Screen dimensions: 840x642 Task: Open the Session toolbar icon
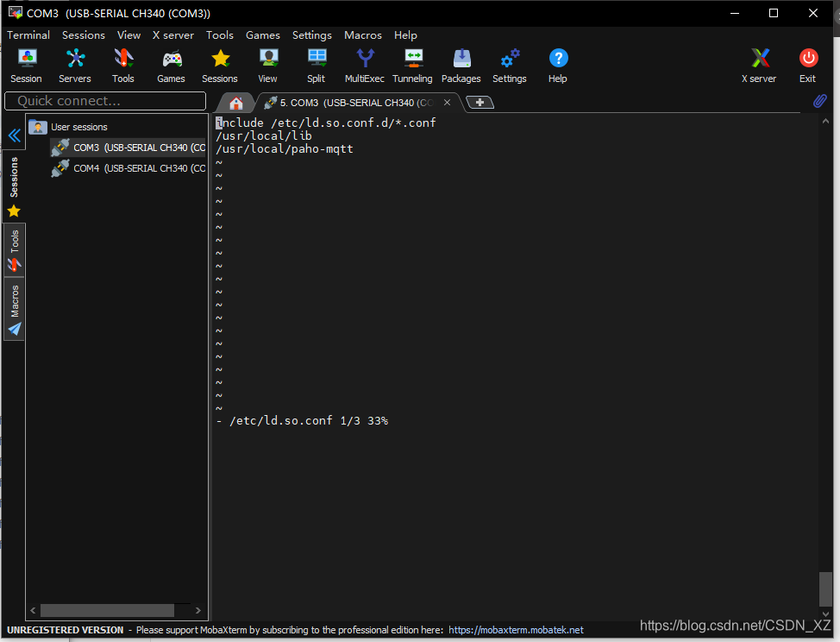click(26, 66)
